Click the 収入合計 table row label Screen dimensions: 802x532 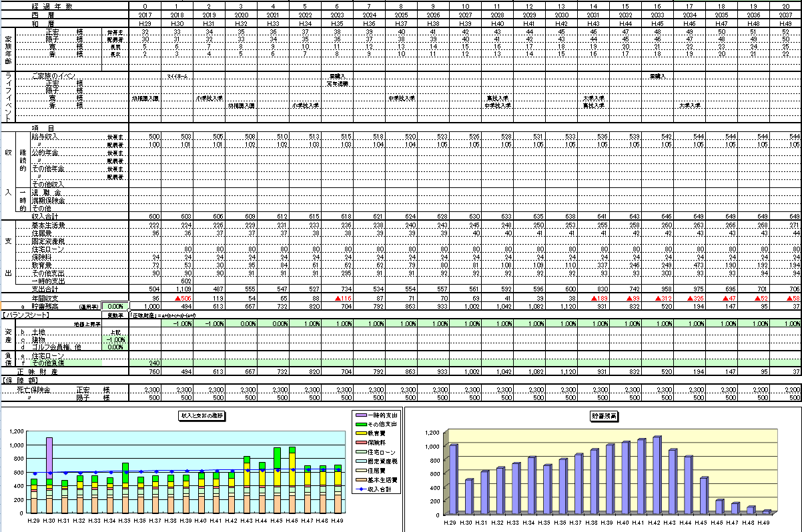[x=47, y=217]
